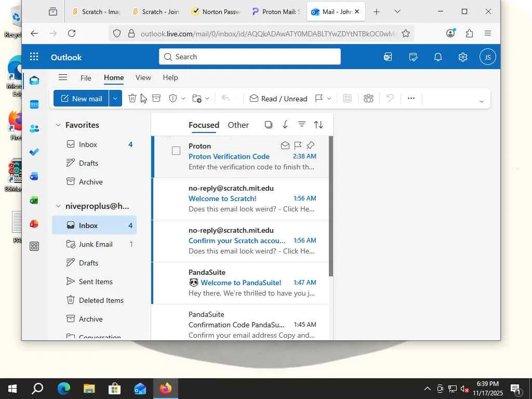Open sort order arrows icon
The height and width of the screenshot is (399, 532).
coord(318,125)
